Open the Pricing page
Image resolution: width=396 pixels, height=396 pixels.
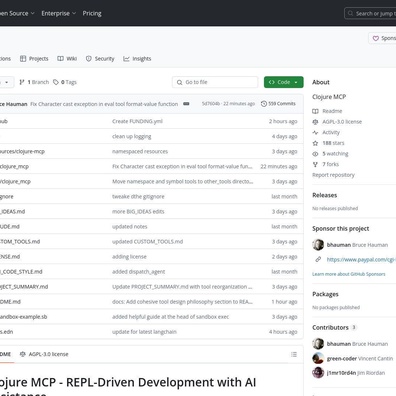point(92,13)
